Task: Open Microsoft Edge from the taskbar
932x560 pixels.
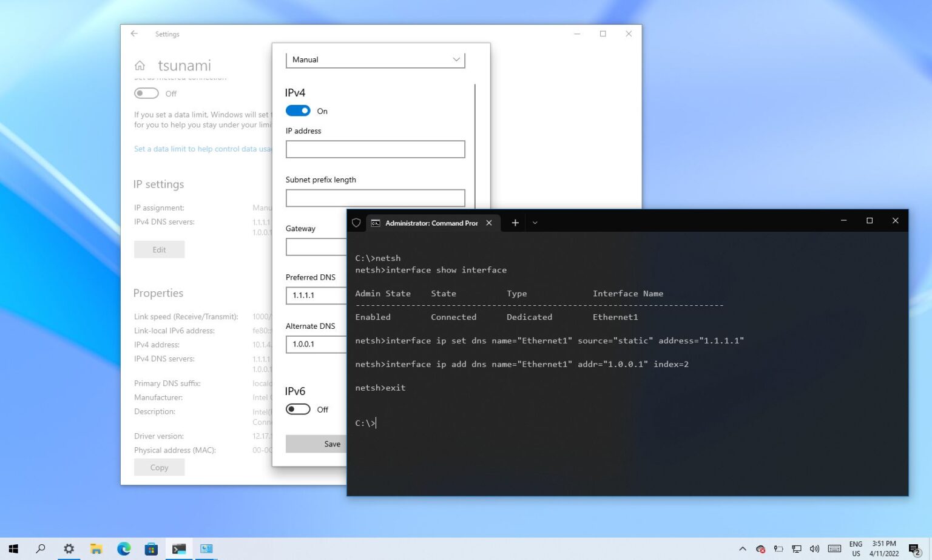Action: (124, 548)
